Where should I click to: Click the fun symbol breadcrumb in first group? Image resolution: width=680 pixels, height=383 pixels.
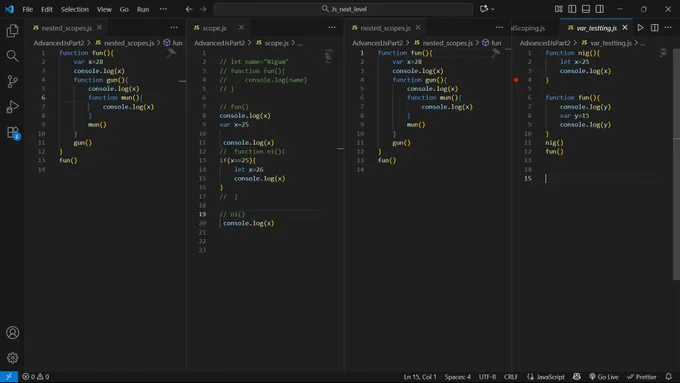click(x=173, y=43)
